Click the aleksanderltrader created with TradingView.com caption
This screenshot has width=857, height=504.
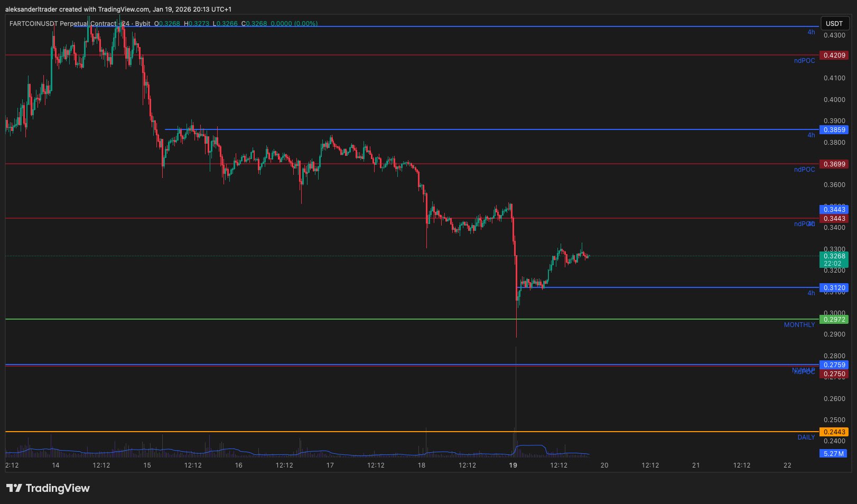[x=118, y=10]
